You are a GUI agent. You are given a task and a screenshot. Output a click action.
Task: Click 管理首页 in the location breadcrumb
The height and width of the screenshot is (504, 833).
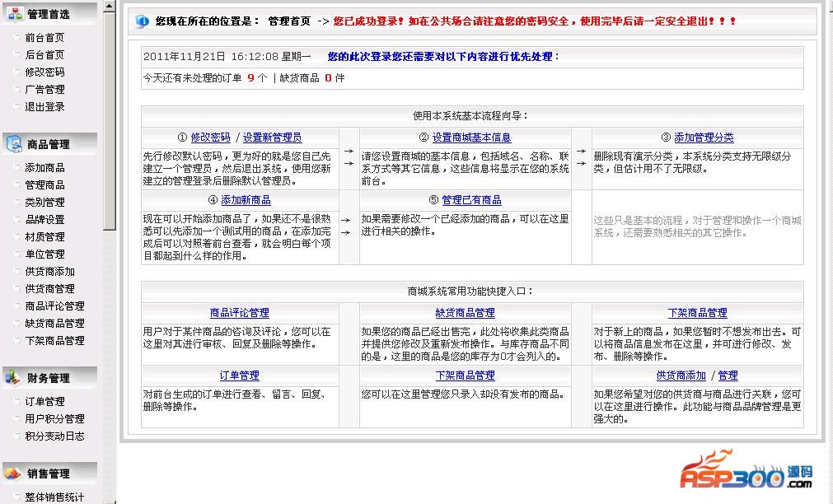289,21
